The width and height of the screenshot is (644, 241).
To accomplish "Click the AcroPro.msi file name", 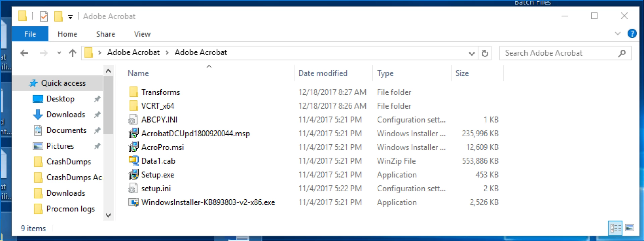I will (163, 147).
